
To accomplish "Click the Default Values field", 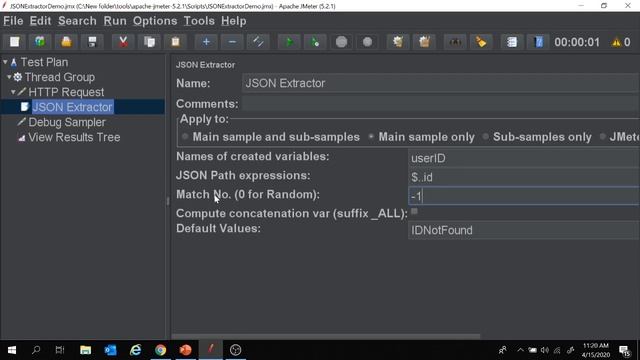I will (x=524, y=230).
